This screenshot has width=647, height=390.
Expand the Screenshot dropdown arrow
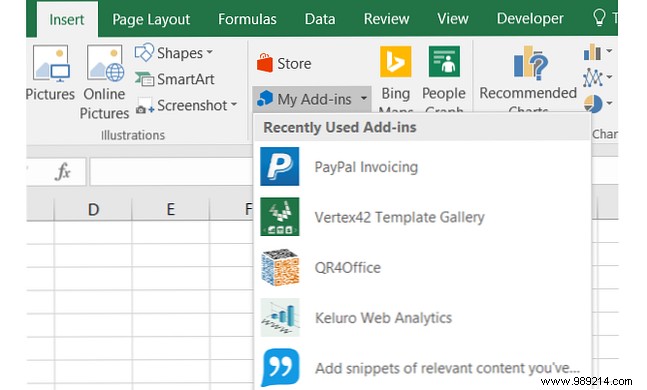[234, 104]
